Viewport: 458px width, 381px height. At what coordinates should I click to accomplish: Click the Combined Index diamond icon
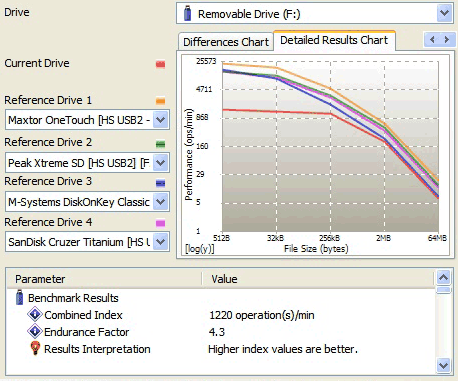coord(35,314)
